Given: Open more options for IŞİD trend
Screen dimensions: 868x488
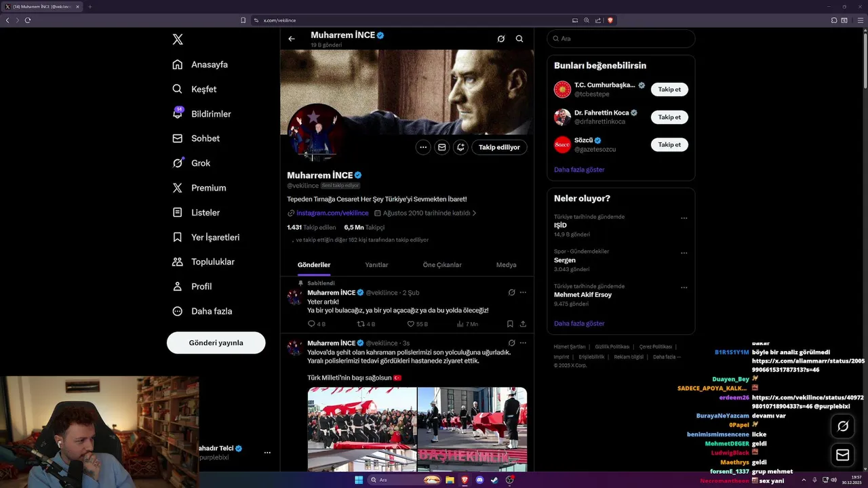Looking at the screenshot, I should click(x=684, y=218).
